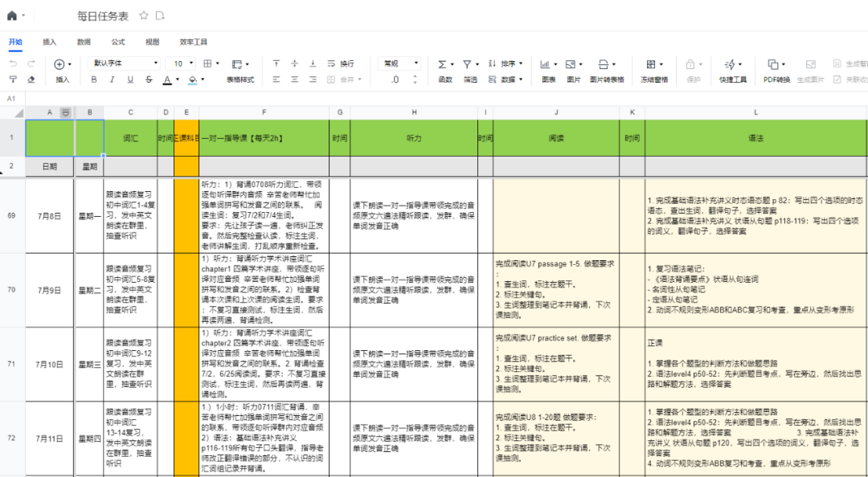Center text horizontally

pyautogui.click(x=294, y=79)
